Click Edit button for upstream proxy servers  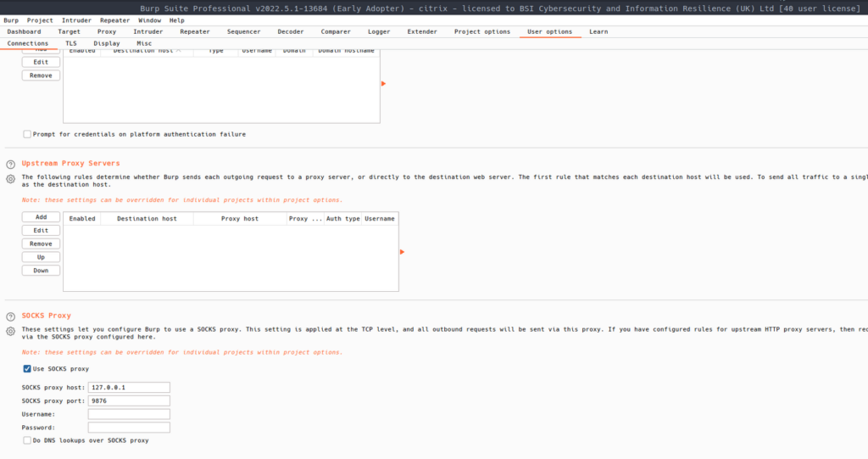coord(41,231)
